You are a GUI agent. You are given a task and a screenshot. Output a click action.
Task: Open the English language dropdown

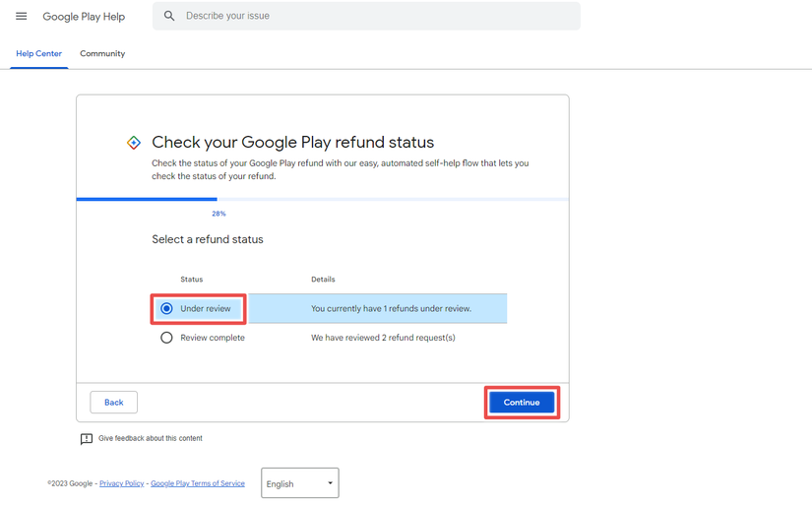pos(299,483)
